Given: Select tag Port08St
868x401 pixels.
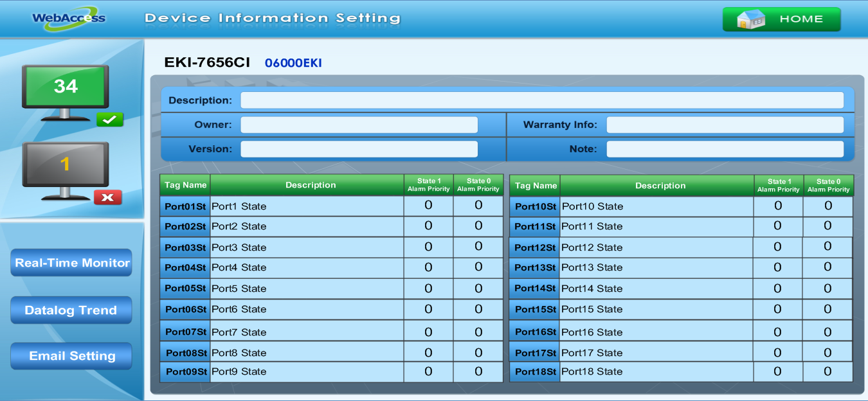Looking at the screenshot, I should pos(185,353).
